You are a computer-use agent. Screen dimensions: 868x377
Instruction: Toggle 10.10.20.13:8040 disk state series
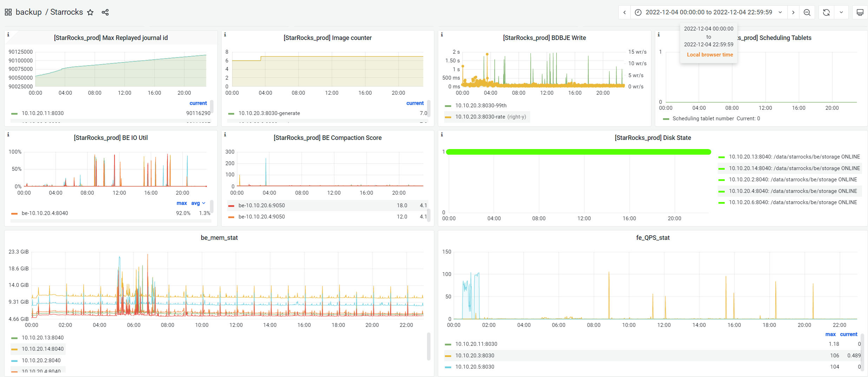[x=794, y=157]
